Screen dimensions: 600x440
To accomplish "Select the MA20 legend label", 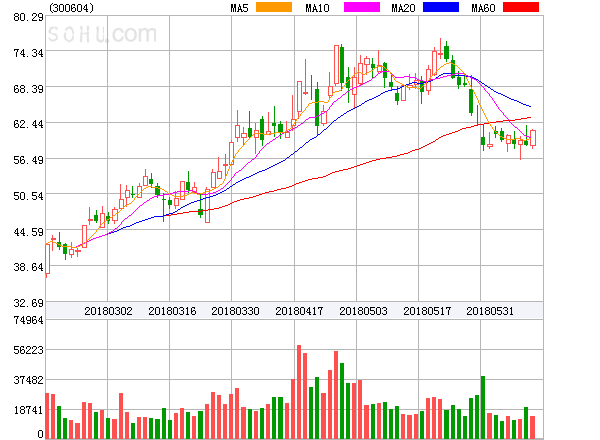I will coord(403,8).
